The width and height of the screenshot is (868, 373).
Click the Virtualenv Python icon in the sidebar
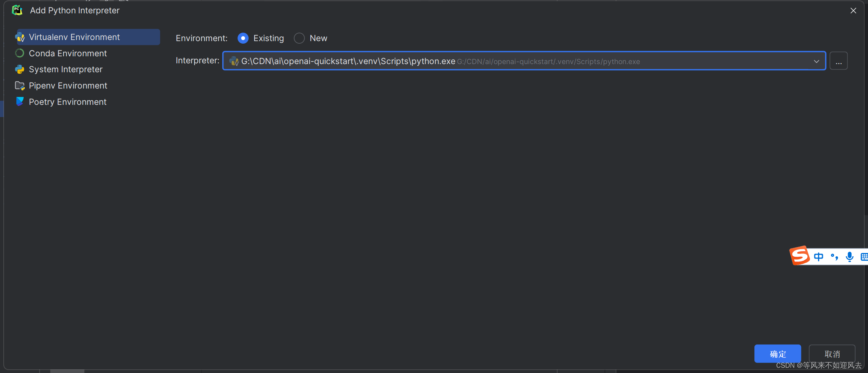pos(20,37)
